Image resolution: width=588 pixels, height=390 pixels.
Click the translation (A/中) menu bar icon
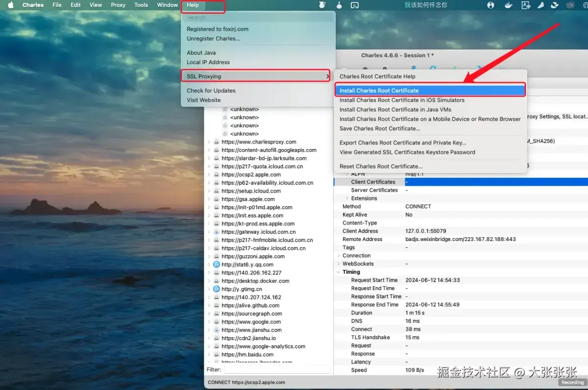pyautogui.click(x=526, y=5)
